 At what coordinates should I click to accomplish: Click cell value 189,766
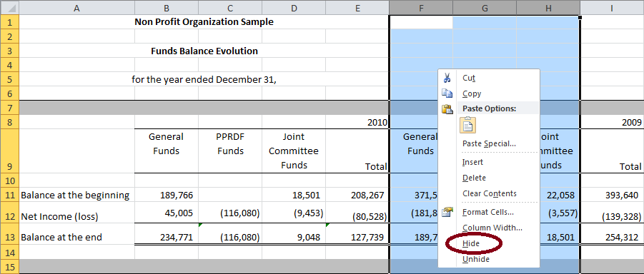(176, 196)
